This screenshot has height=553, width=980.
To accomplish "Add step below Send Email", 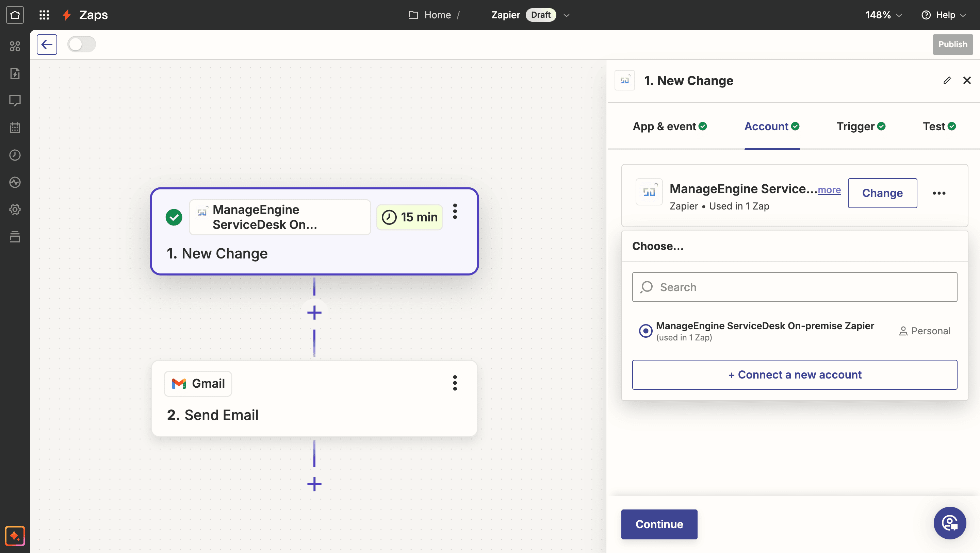I will click(x=314, y=484).
